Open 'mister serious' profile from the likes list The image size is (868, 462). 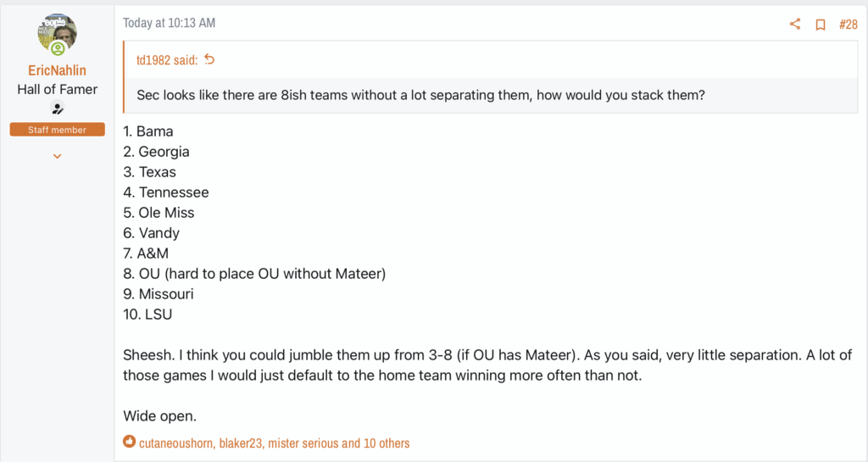point(310,443)
